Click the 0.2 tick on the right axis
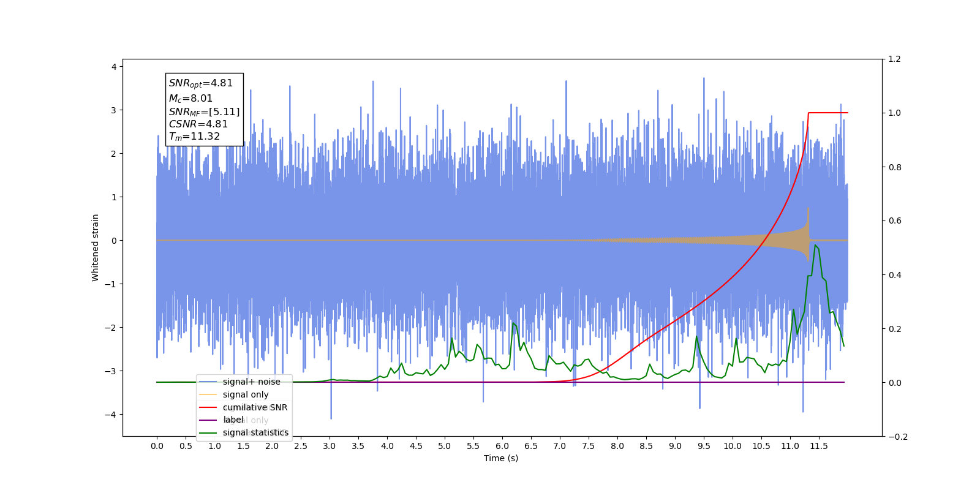 (895, 329)
